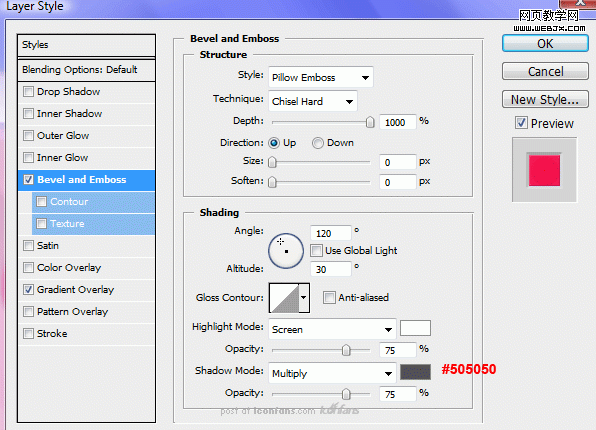Image resolution: width=596 pixels, height=430 pixels.
Task: Open the Shadow Mode dropdown showing Multiply
Action: (x=332, y=373)
